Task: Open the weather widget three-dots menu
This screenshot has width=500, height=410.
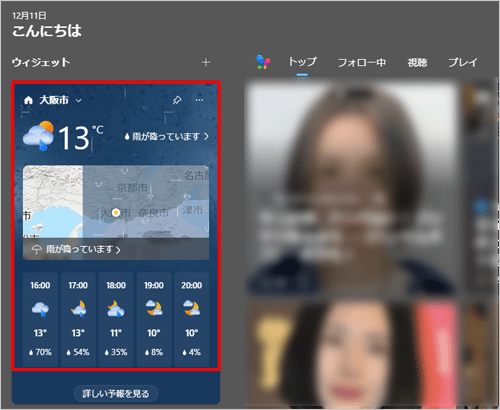Action: pyautogui.click(x=199, y=100)
